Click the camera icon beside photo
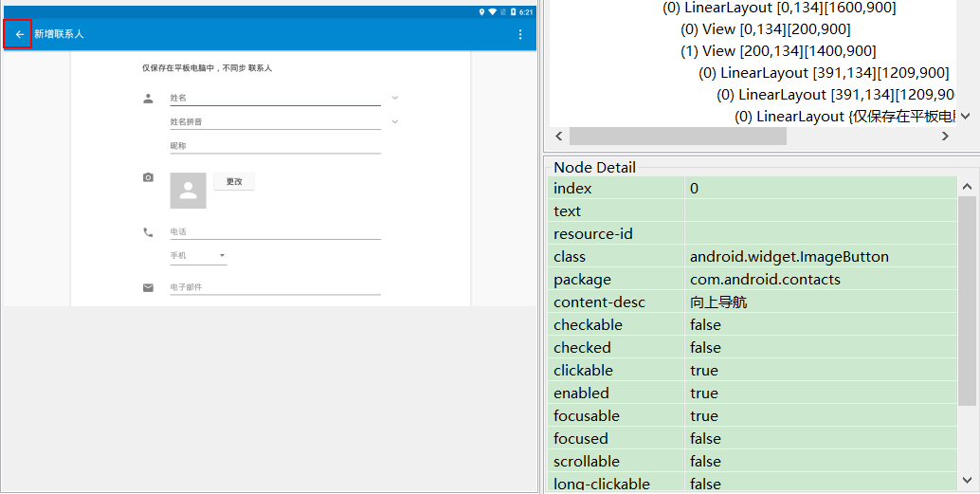 tap(148, 177)
